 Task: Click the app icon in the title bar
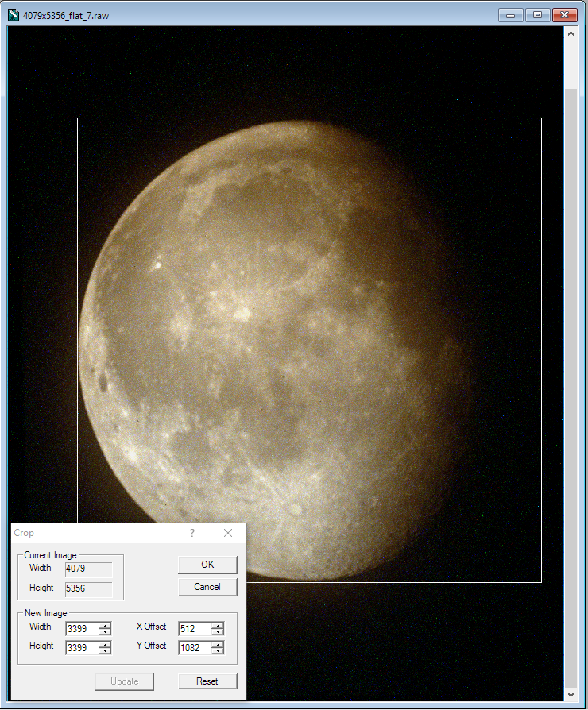click(x=14, y=15)
